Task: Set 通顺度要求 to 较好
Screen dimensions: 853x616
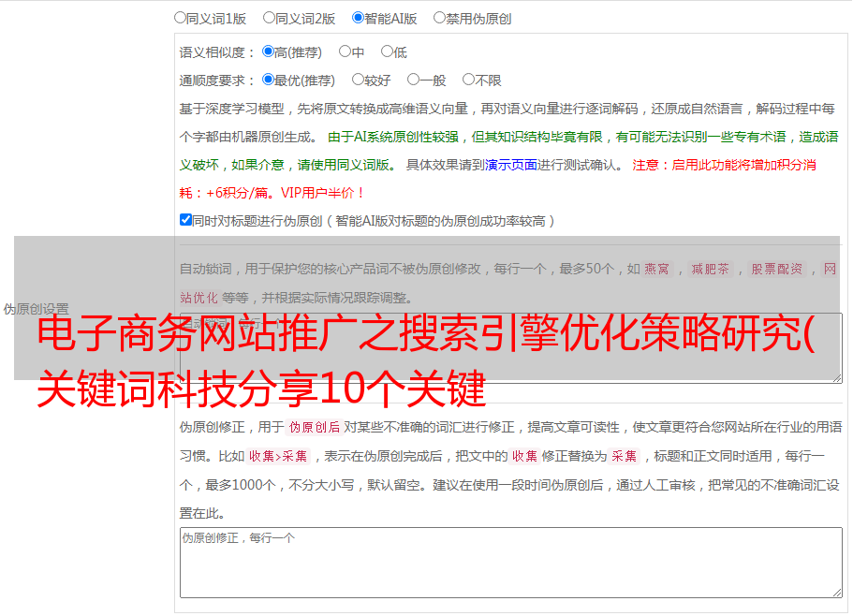Action: (358, 80)
